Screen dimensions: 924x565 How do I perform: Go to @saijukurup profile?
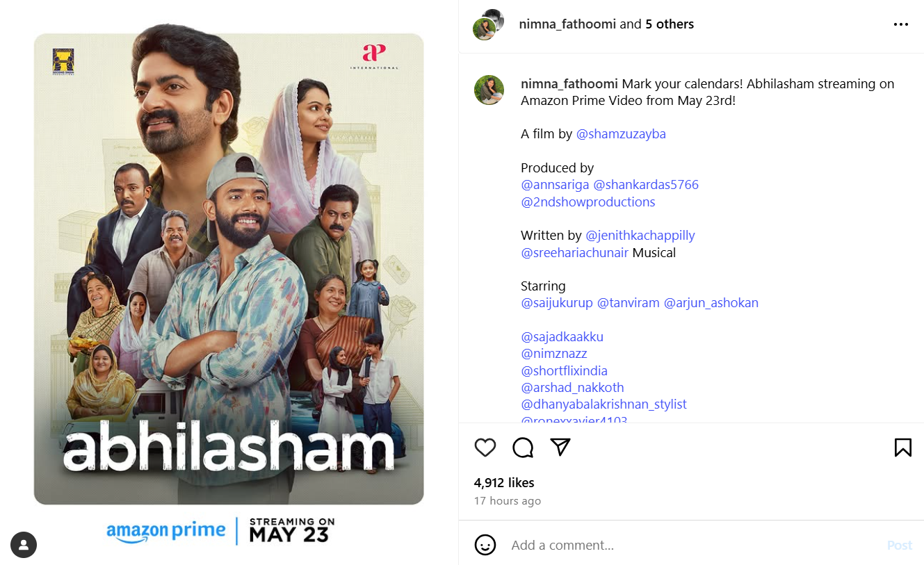557,303
